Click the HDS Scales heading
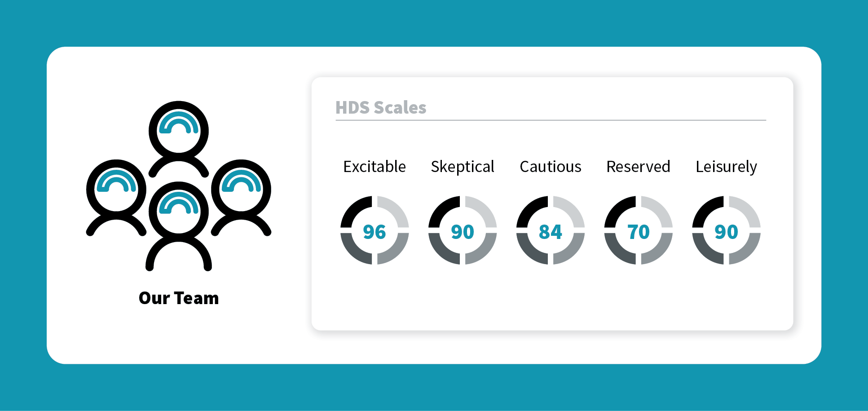 [x=381, y=108]
